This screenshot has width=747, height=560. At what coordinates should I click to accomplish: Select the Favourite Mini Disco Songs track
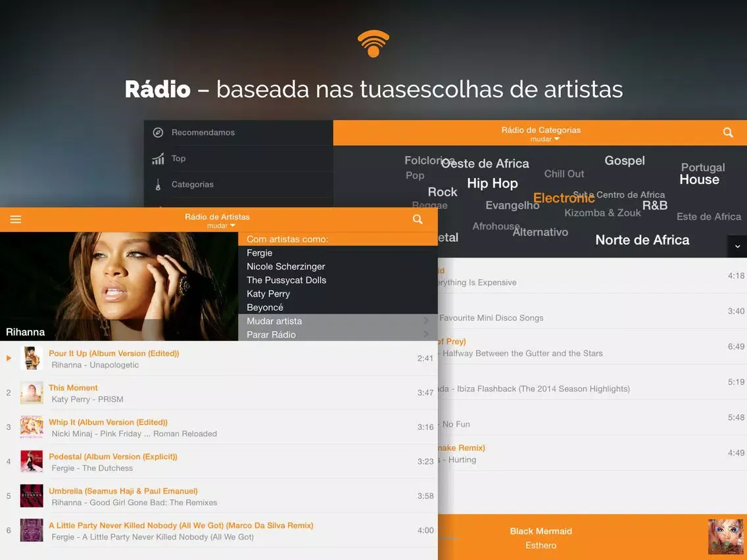(592, 311)
